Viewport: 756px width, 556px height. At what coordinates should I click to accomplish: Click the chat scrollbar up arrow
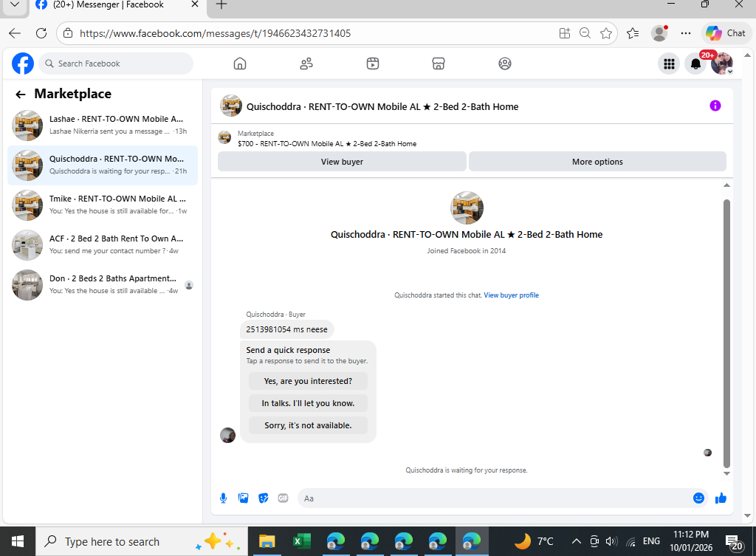[x=726, y=185]
